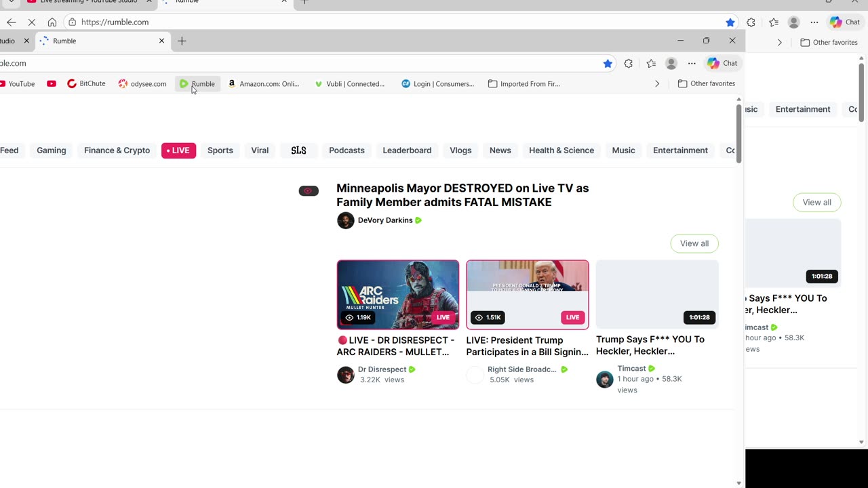
Task: Select the Finance & Crypto category
Action: coord(117,150)
